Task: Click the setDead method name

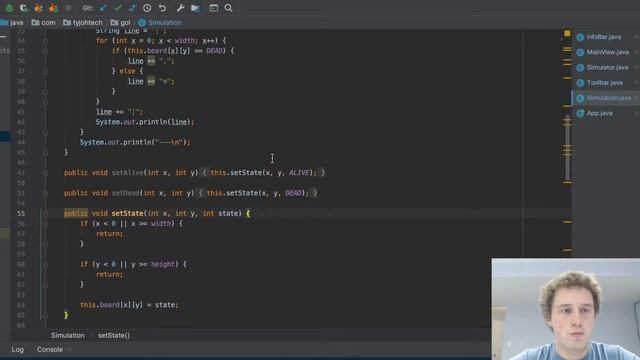Action: click(x=125, y=193)
